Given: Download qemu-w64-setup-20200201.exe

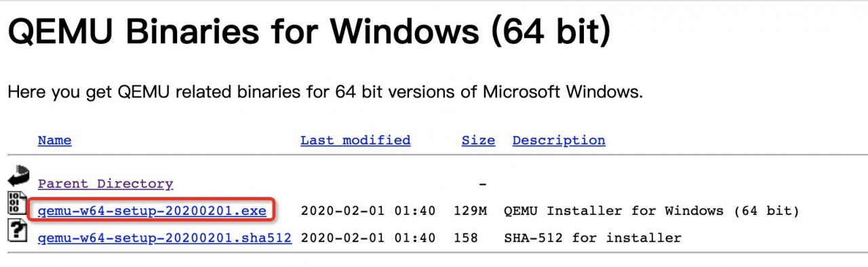Looking at the screenshot, I should pos(152,211).
